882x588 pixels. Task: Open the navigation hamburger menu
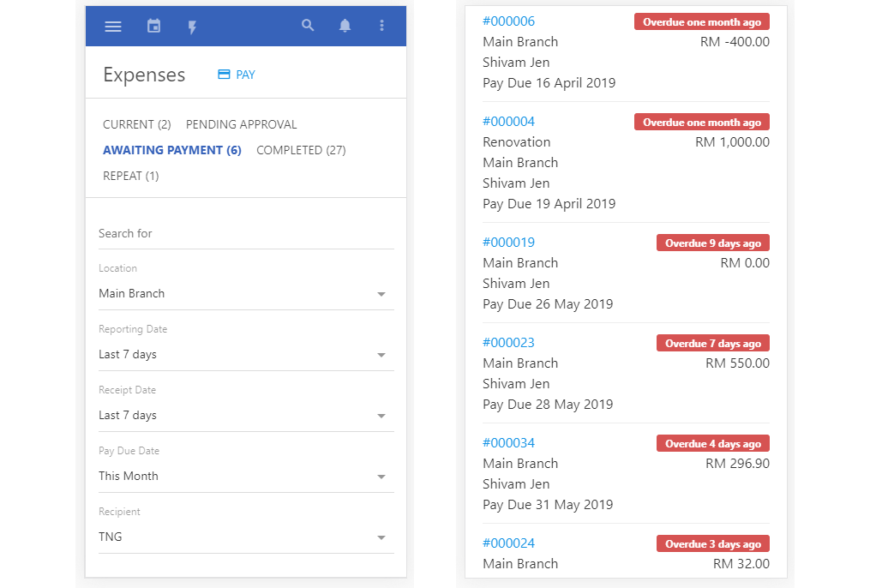(112, 26)
